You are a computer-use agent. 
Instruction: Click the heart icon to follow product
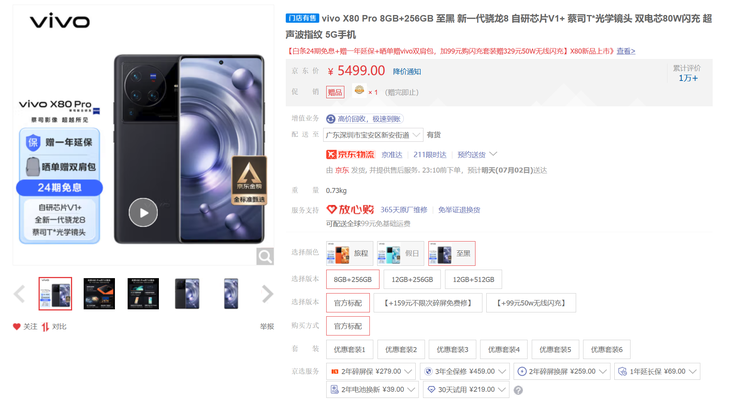tap(17, 326)
